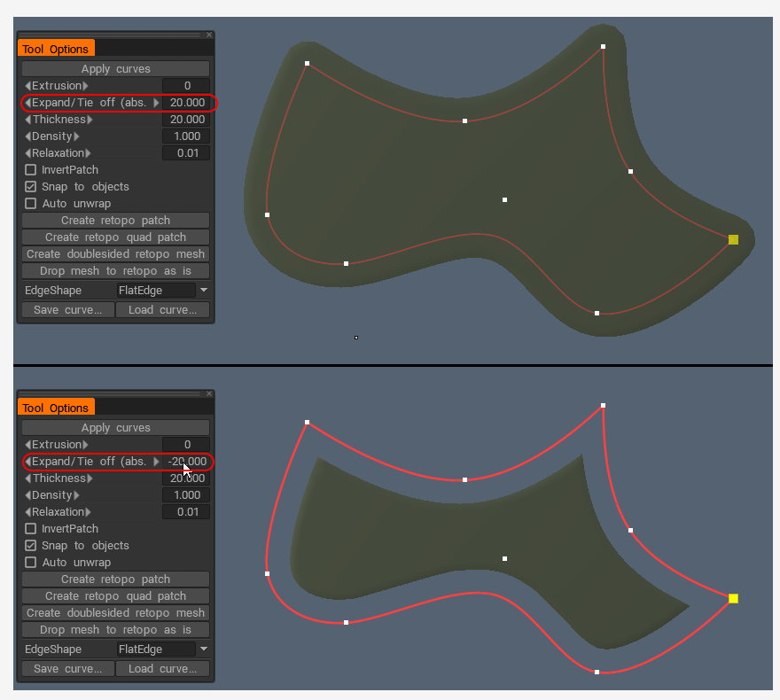Image resolution: width=780 pixels, height=700 pixels.
Task: Click Extrusion value field in upper panel
Action: coord(186,86)
